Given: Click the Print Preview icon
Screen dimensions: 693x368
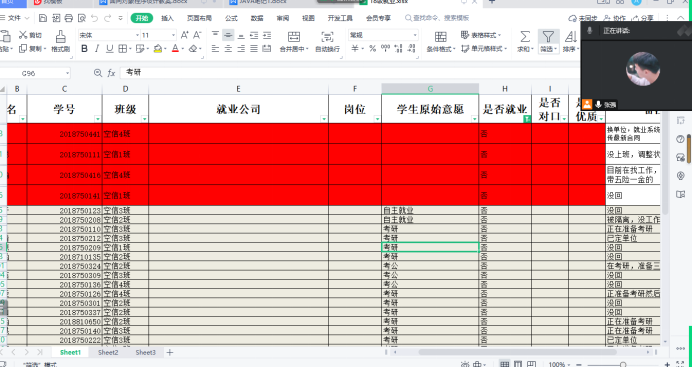Looking at the screenshot, I should (81, 18).
